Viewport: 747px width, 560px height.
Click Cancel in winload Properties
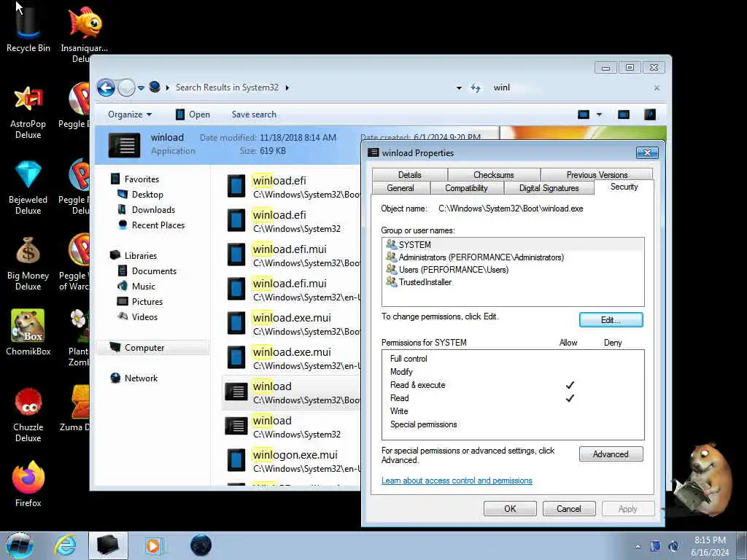(x=569, y=508)
